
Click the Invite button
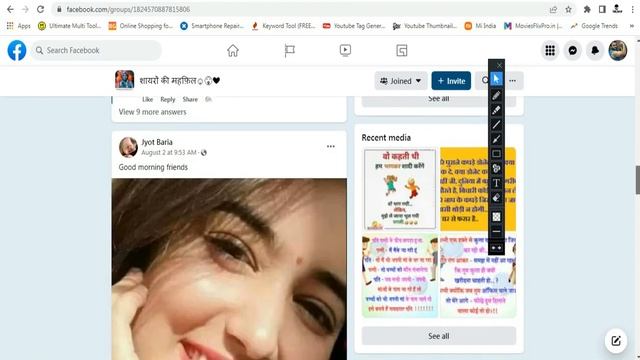point(451,81)
